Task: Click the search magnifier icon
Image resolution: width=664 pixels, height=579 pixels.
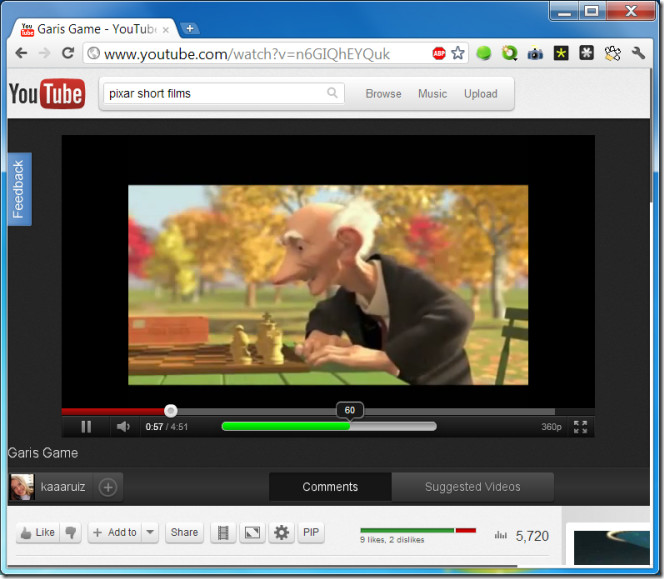Action: (332, 93)
